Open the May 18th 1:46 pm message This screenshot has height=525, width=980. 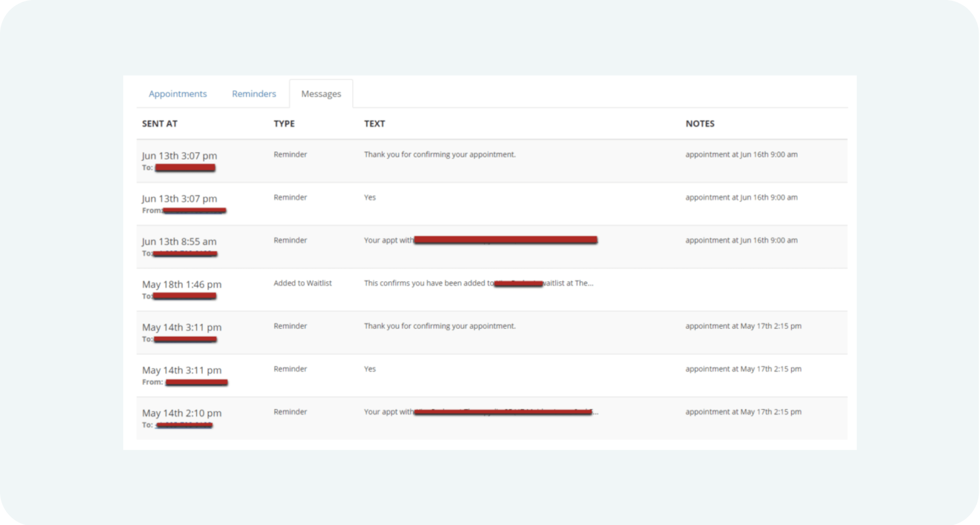click(x=181, y=284)
